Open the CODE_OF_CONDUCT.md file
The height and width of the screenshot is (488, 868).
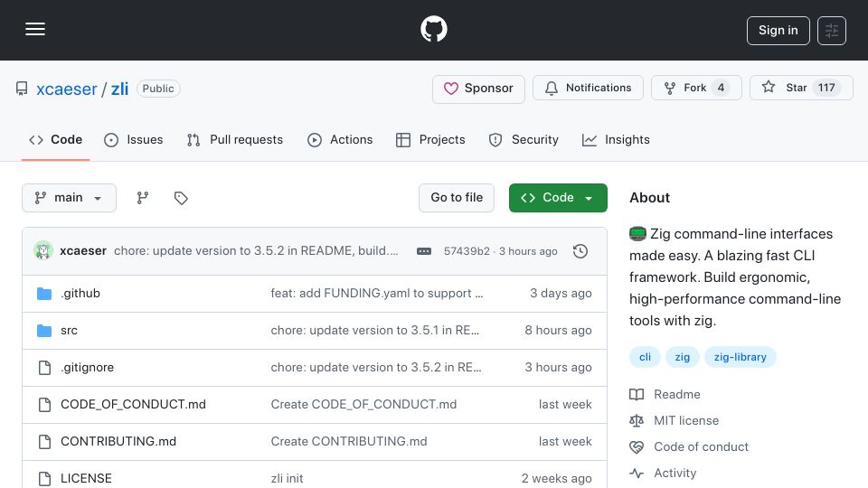(x=133, y=405)
